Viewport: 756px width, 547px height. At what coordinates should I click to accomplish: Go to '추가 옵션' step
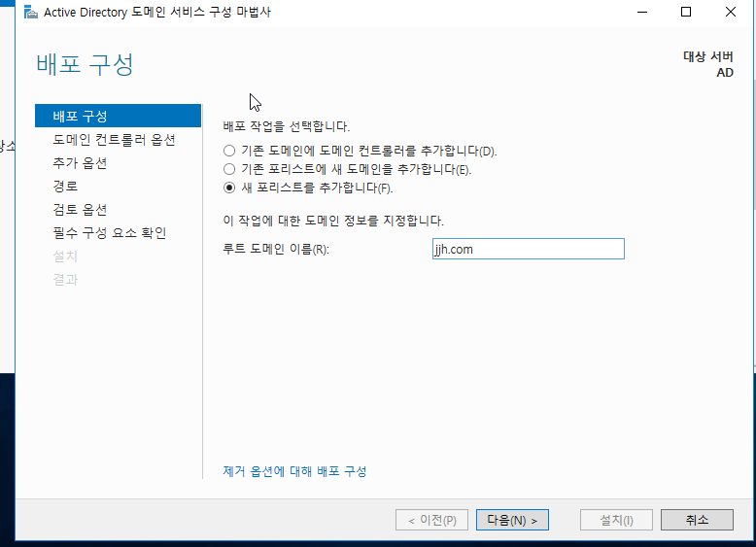(x=80, y=163)
